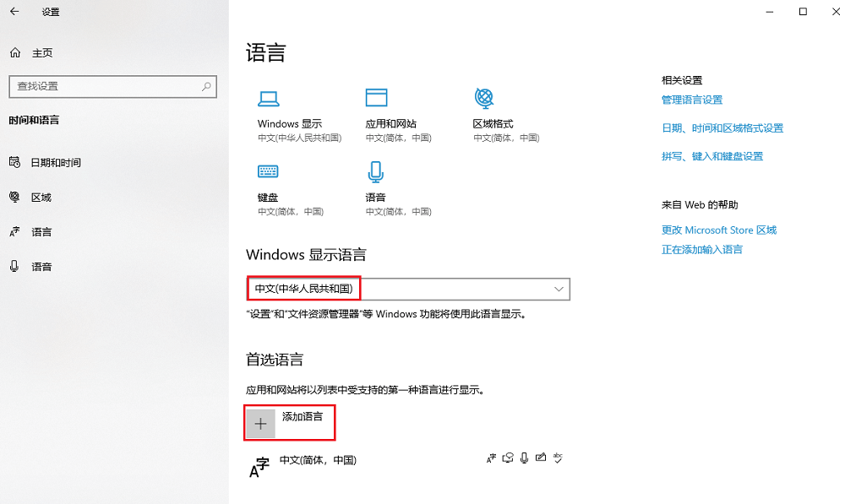
Task: Expand the Windows 显示语言 dropdown
Action: coord(558,289)
